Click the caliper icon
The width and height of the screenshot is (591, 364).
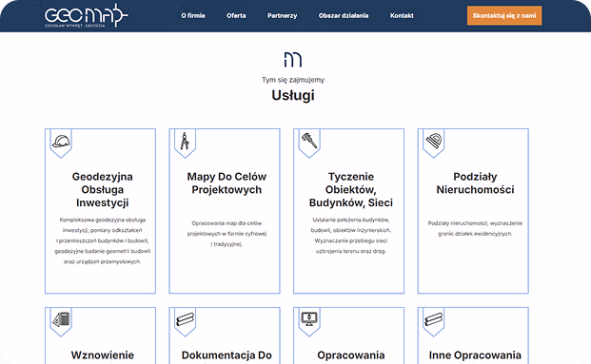(x=309, y=141)
